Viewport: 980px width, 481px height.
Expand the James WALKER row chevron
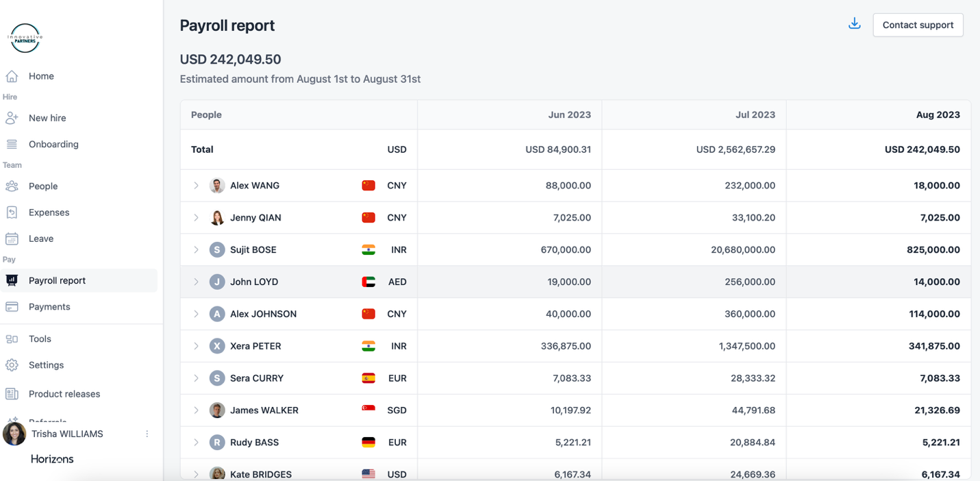(x=196, y=410)
